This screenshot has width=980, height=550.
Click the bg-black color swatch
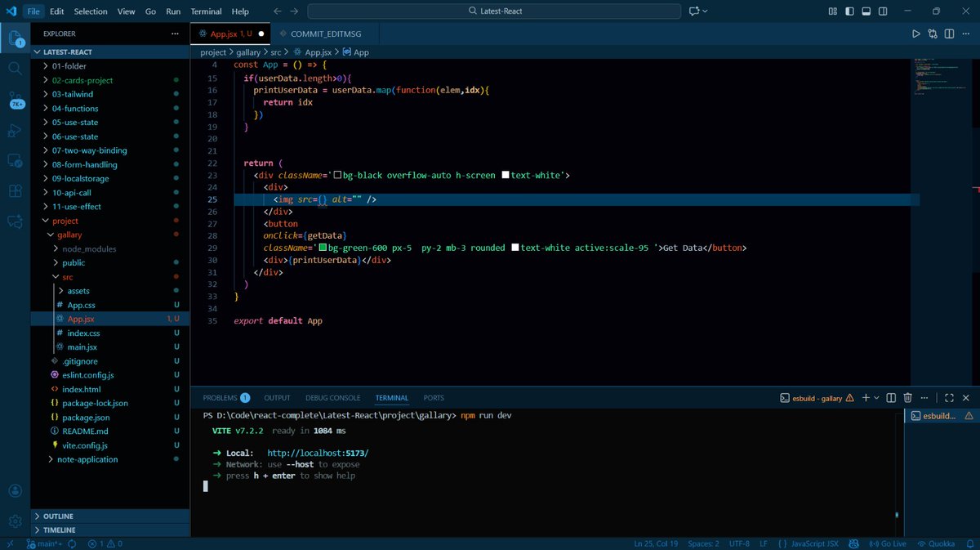point(337,175)
